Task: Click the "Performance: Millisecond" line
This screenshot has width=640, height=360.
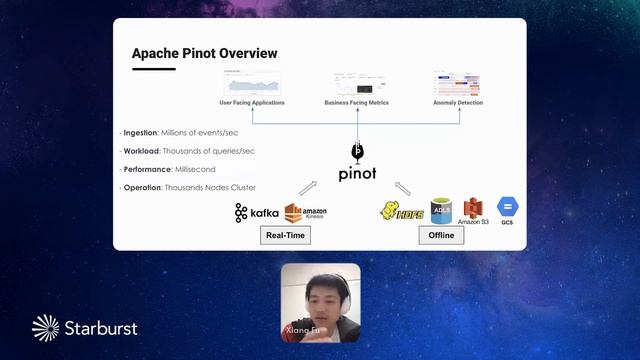Action: (x=167, y=169)
